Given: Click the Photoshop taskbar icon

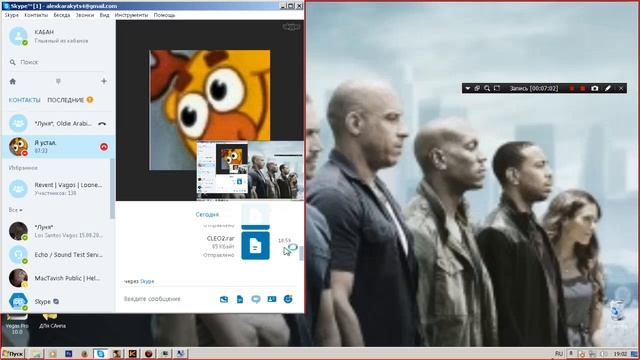Looking at the screenshot, I should 69,354.
